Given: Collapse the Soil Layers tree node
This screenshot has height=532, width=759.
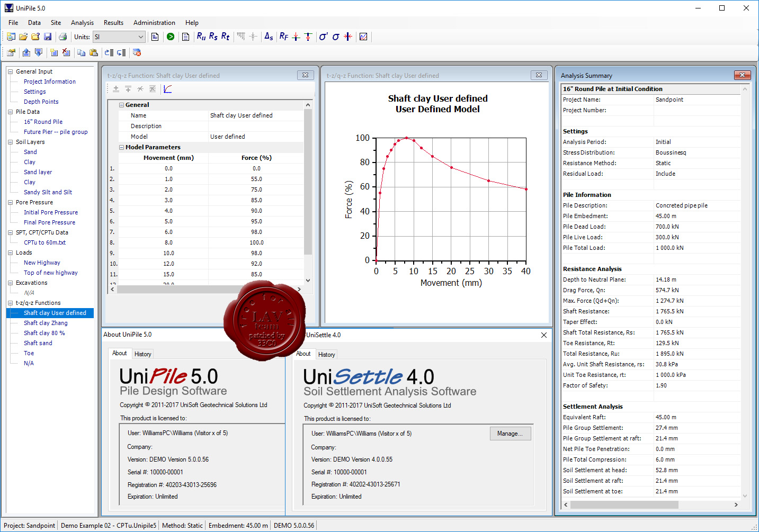Looking at the screenshot, I should pos(10,142).
